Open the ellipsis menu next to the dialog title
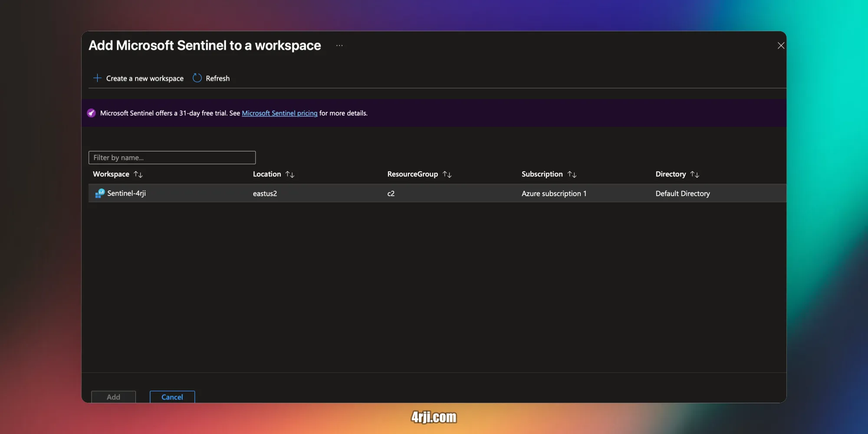 point(339,45)
